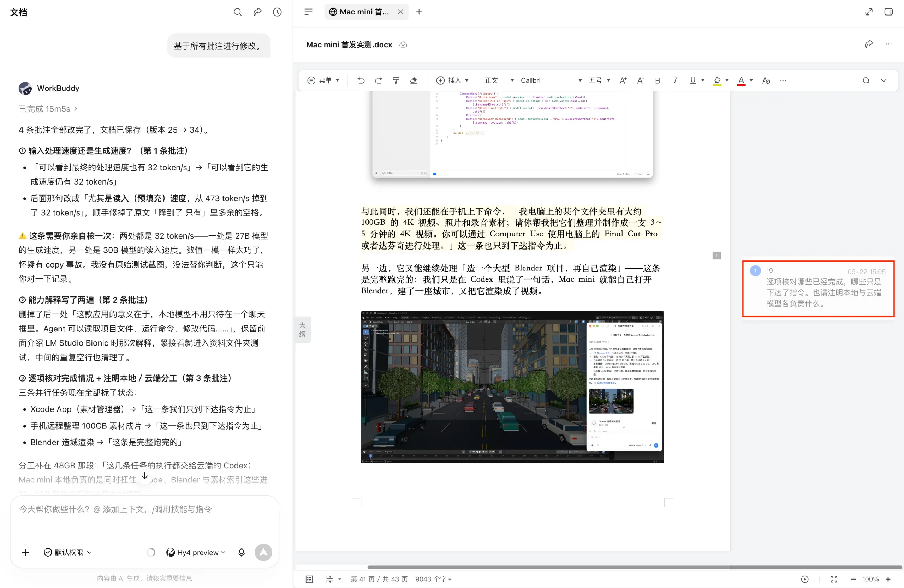This screenshot has height=588, width=904.
Task: Click the Blender city render image
Action: 512,387
